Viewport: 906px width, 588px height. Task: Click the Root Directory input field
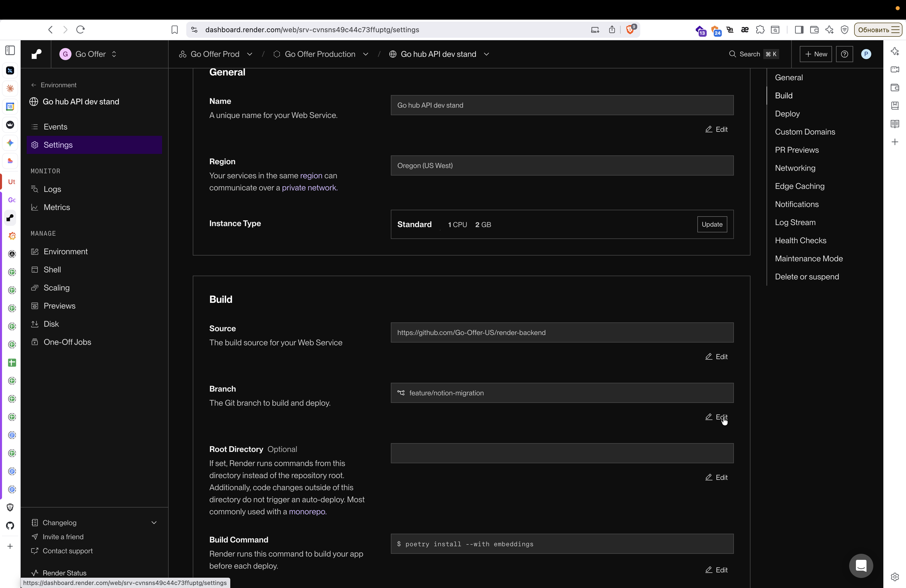coord(562,453)
